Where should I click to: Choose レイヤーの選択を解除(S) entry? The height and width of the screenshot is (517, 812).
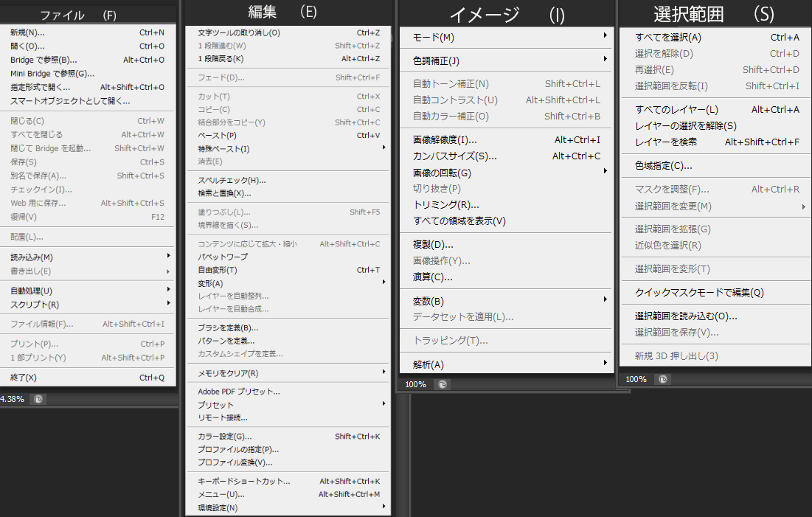point(716,125)
